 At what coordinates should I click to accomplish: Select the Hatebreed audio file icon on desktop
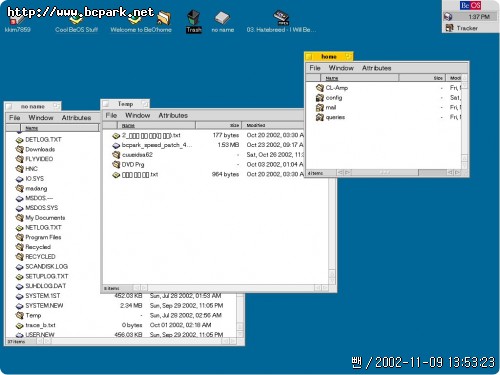[x=281, y=17]
